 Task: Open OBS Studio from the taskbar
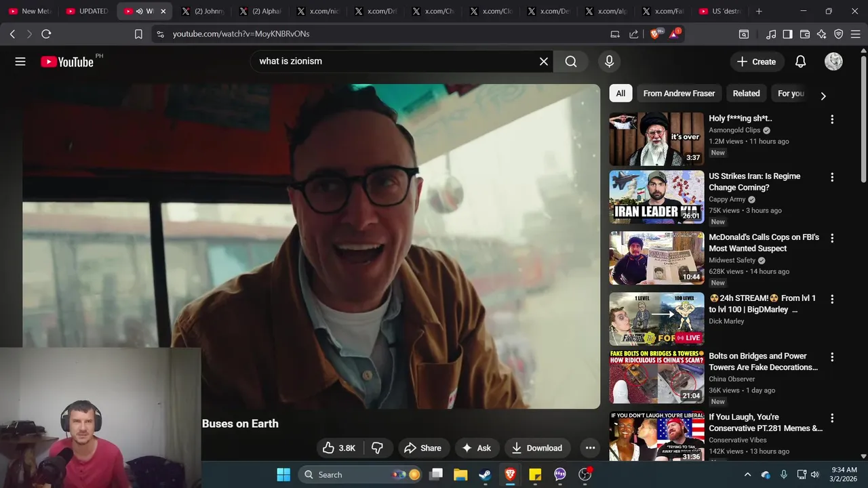pyautogui.click(x=585, y=474)
